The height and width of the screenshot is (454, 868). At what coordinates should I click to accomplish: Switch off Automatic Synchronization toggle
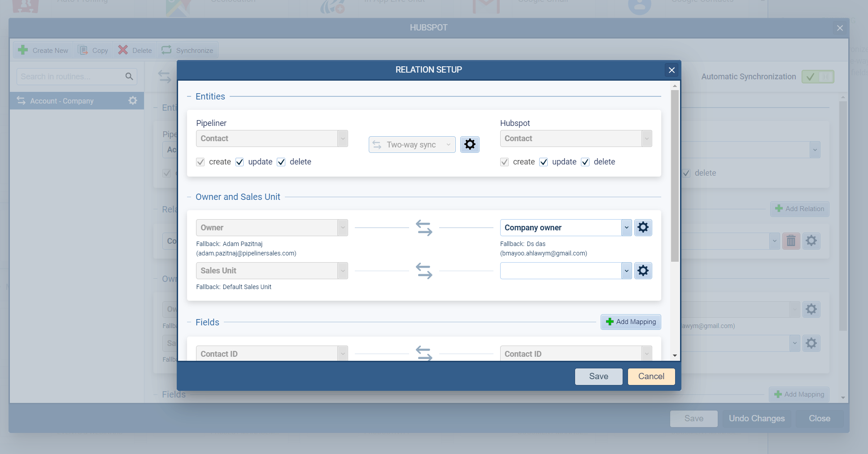click(817, 77)
